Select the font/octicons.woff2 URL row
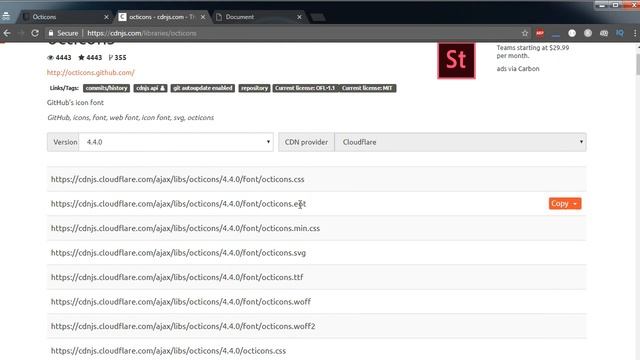640x360 pixels. pyautogui.click(x=316, y=326)
